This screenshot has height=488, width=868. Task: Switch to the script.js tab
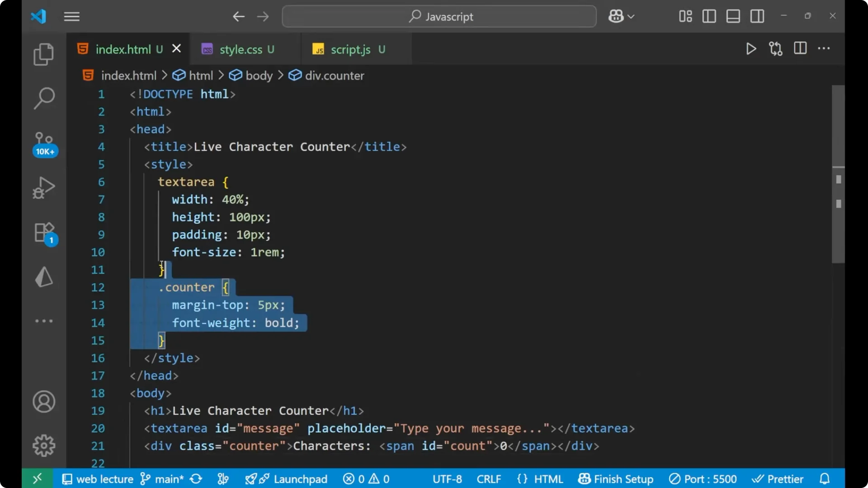click(x=350, y=49)
